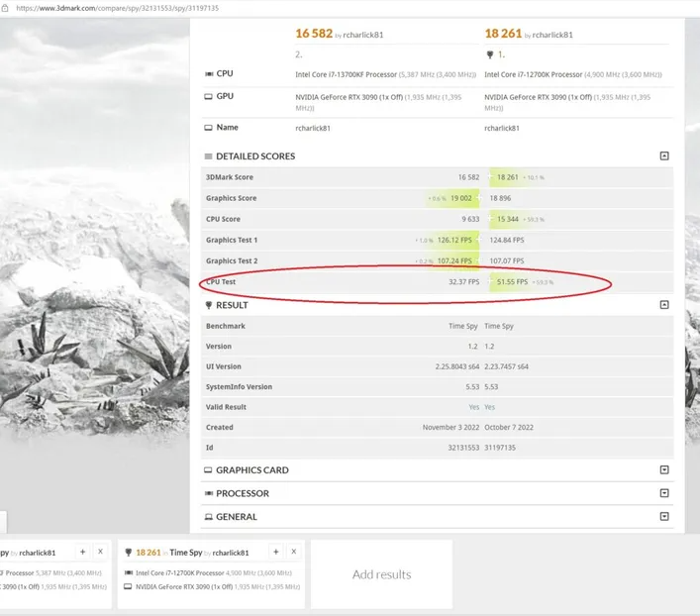700x616 pixels.
Task: Click the 18 261 Time Spy card title
Action: tap(192, 553)
